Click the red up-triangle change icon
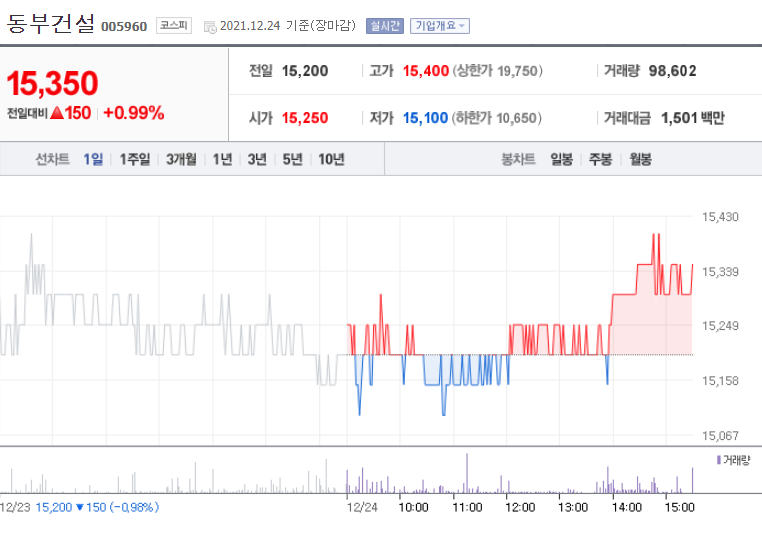This screenshot has width=762, height=533. 57,113
